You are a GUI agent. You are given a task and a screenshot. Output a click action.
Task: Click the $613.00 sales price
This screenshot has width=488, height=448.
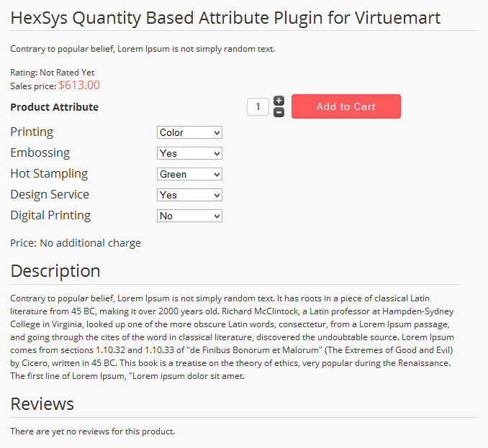click(x=79, y=86)
